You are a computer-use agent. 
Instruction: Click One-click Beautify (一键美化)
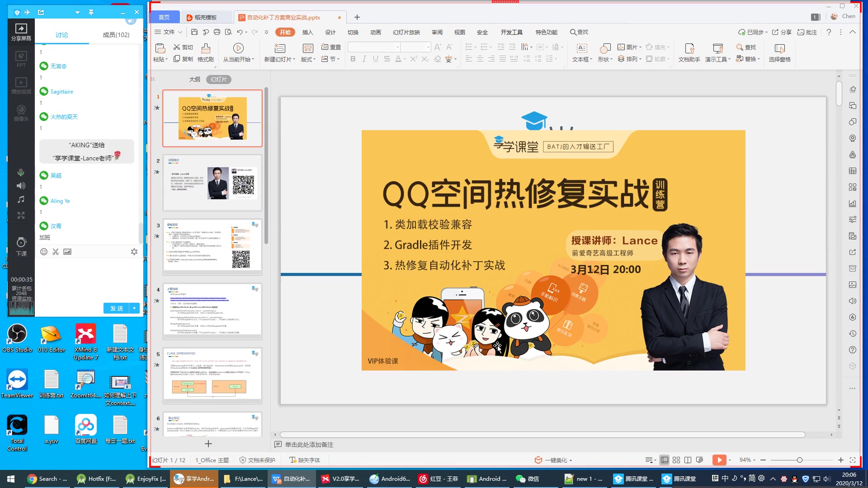pos(553,460)
